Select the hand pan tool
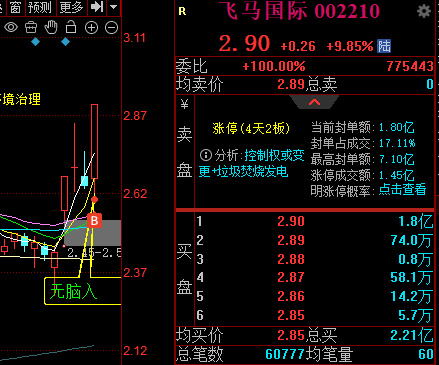The image size is (439, 365). [51, 27]
